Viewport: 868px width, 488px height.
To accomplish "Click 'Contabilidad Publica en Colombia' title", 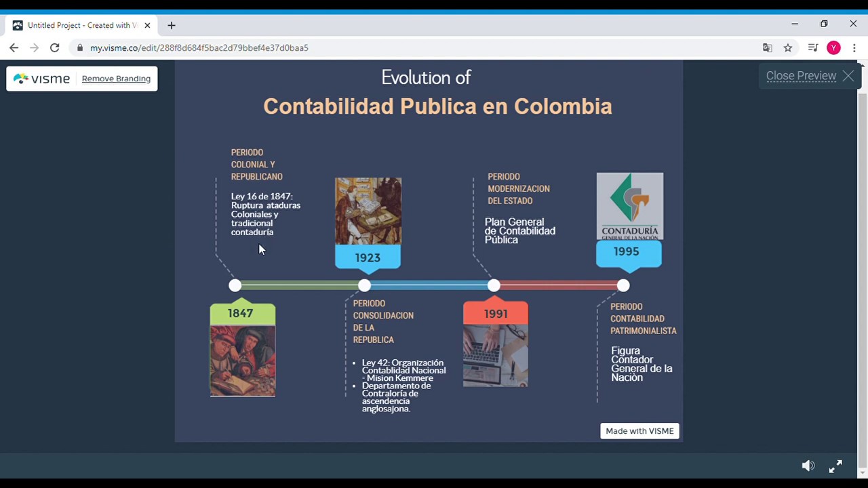I will [x=437, y=106].
